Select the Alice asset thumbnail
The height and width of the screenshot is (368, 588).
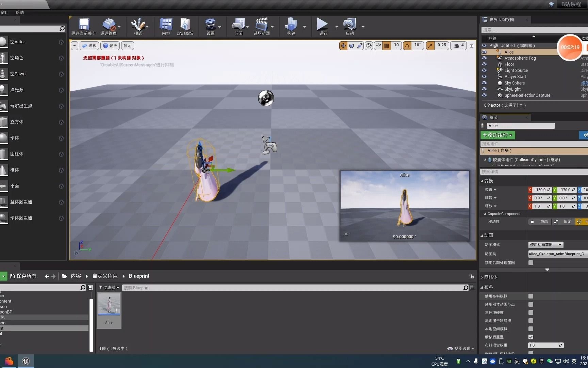coord(109,304)
